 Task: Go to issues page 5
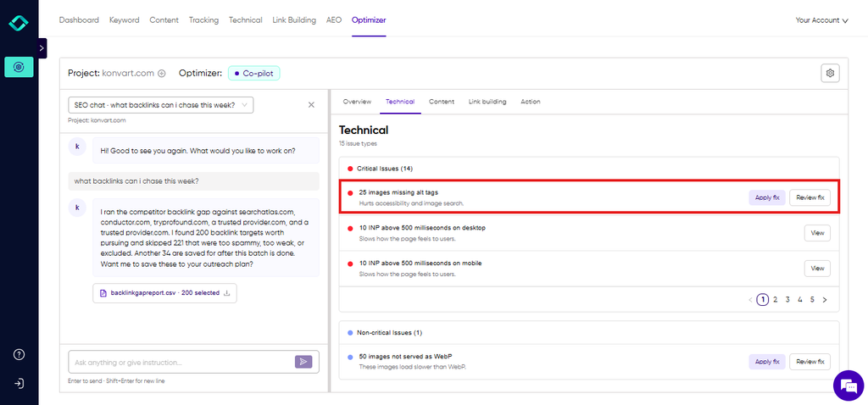point(812,300)
